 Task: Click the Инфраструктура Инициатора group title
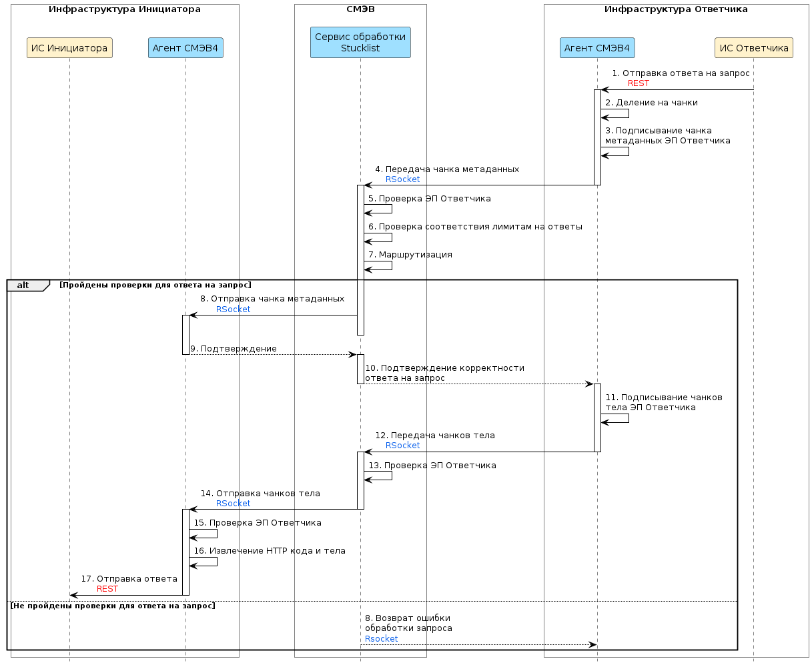pyautogui.click(x=125, y=9)
